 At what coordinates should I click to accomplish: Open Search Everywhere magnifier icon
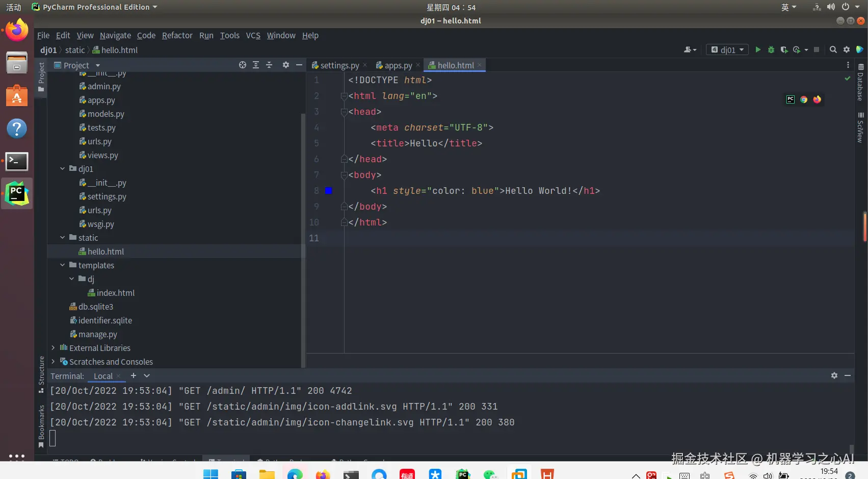click(x=833, y=49)
